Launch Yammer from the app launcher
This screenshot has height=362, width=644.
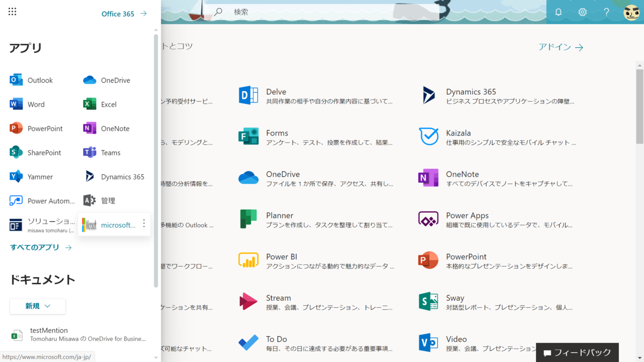coord(32,177)
